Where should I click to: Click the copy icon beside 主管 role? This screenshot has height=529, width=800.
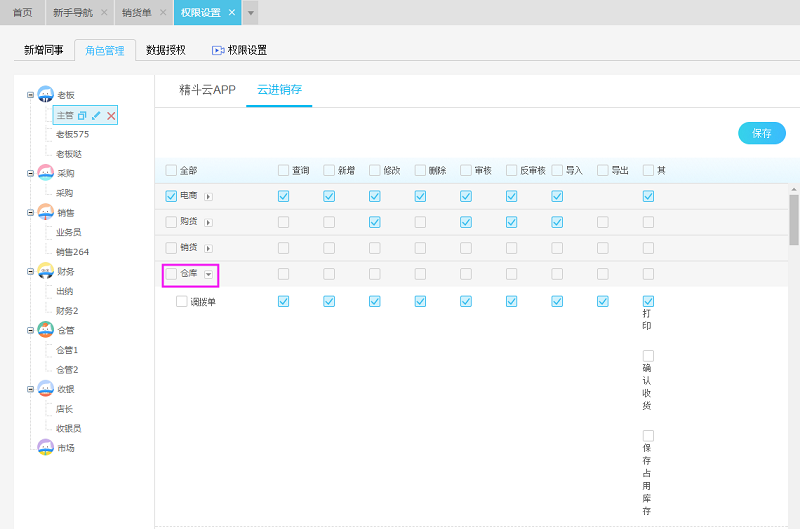(83, 116)
